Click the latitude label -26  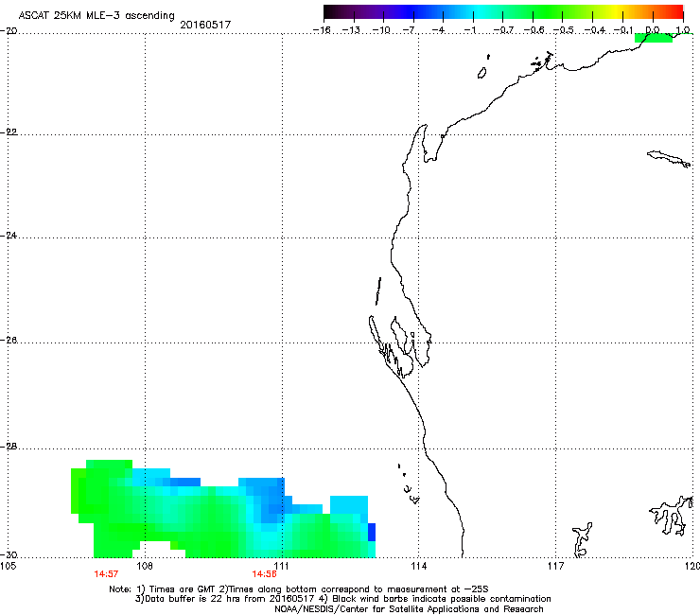pos(9,341)
